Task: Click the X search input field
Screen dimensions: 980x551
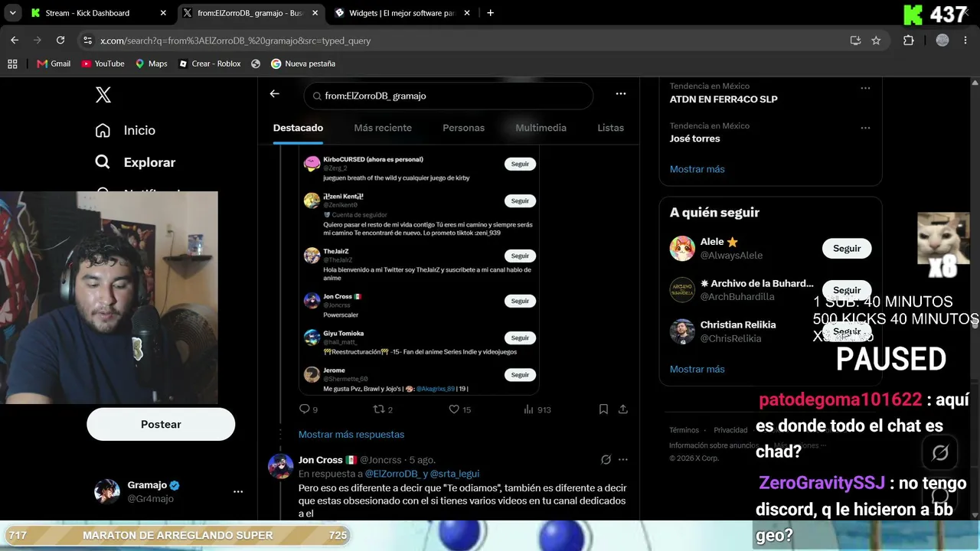Action: pyautogui.click(x=449, y=96)
